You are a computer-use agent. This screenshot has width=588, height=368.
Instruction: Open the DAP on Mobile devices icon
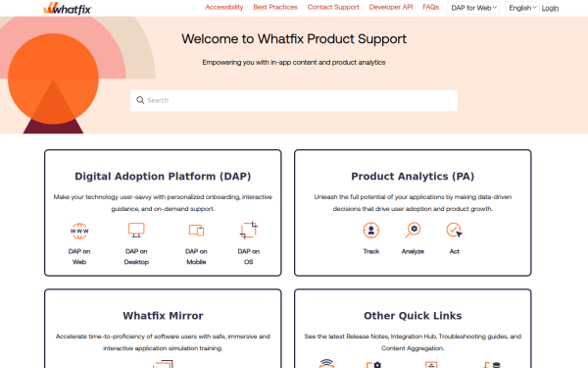[x=196, y=231]
